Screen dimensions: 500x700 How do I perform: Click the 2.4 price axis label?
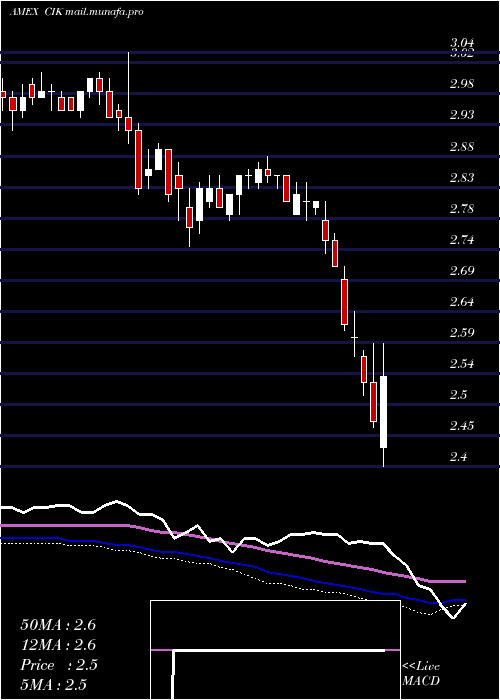click(x=458, y=457)
